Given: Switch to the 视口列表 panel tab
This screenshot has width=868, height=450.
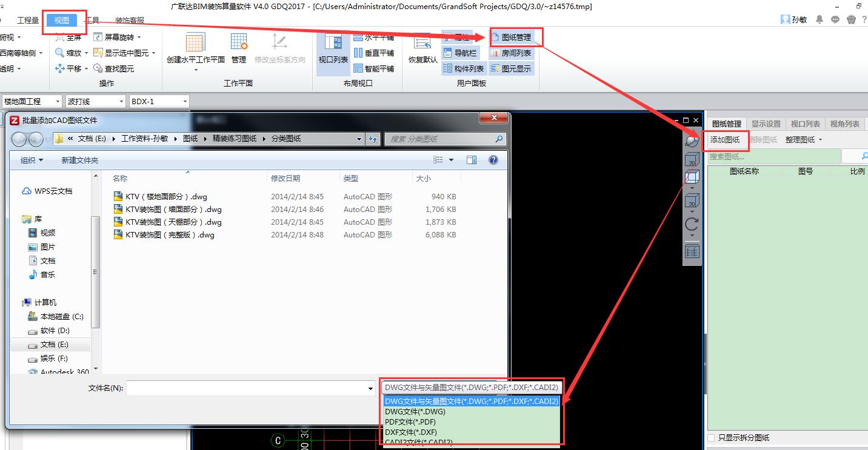Looking at the screenshot, I should tap(806, 124).
